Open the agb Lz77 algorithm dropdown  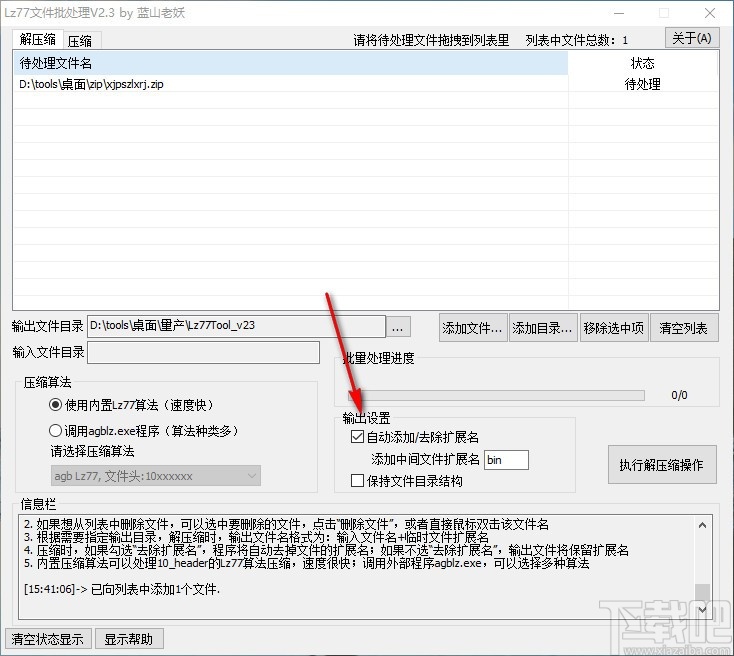[x=155, y=476]
